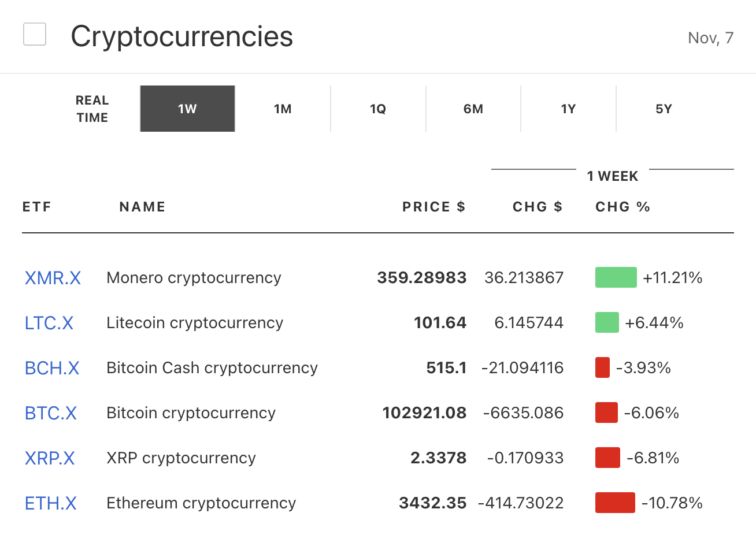Show the 1Y timeframe tab
The width and height of the screenshot is (756, 550).
pos(568,109)
